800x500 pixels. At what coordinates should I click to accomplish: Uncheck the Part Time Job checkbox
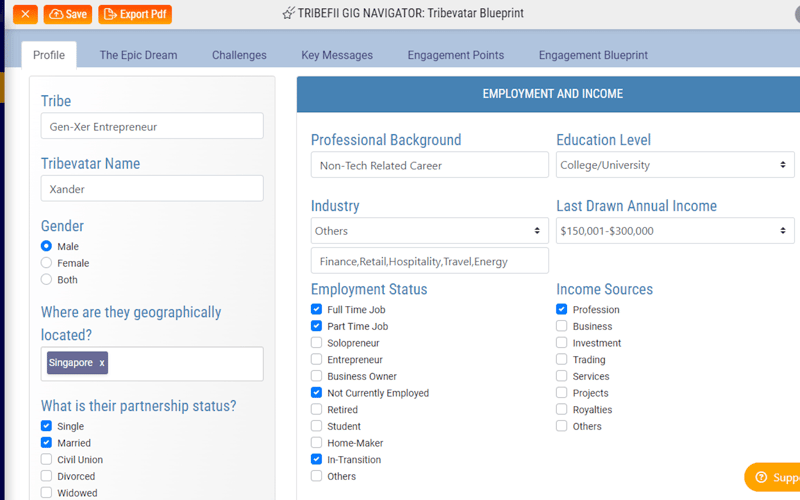(316, 326)
